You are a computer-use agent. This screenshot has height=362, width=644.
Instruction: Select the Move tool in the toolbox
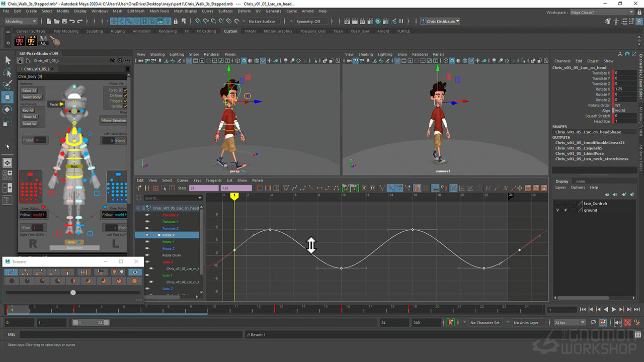(x=8, y=97)
